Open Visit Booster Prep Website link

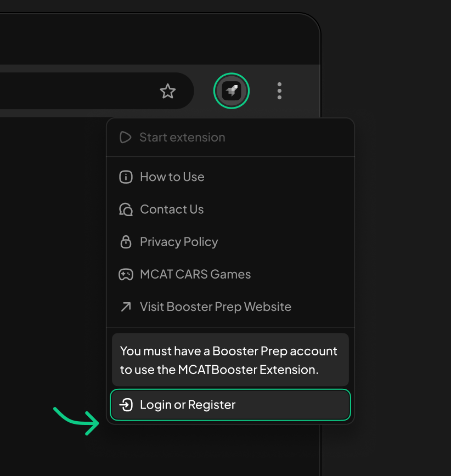230,307
